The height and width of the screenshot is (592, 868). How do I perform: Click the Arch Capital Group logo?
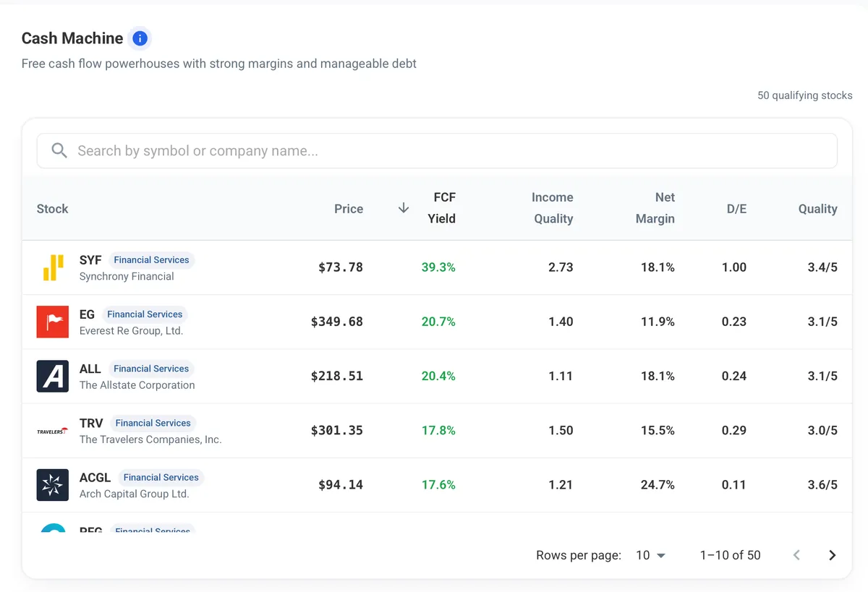pos(53,485)
